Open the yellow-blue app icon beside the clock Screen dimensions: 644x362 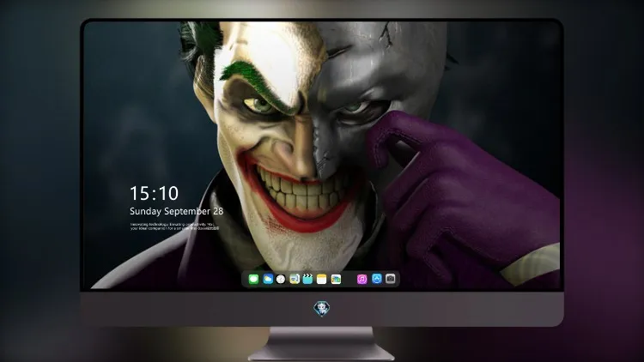point(295,280)
